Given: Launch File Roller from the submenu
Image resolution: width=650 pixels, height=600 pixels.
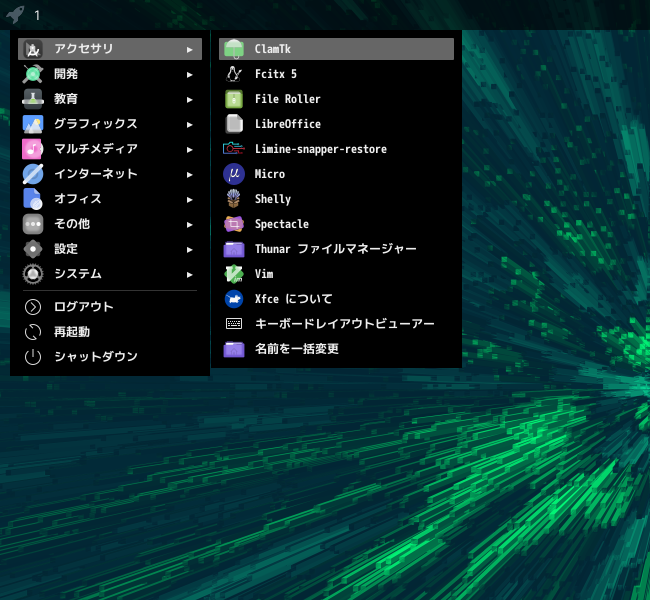Looking at the screenshot, I should 336,99.
